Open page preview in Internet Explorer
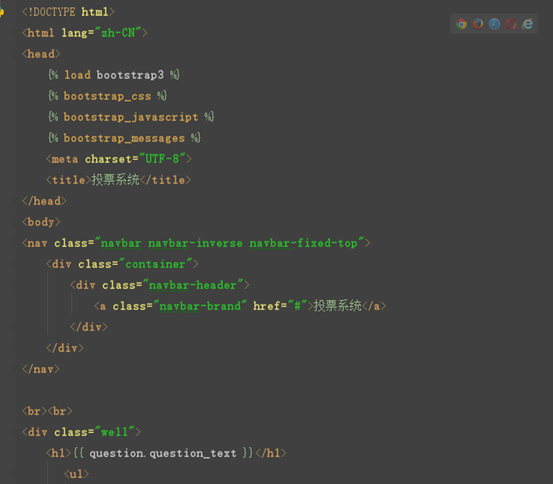The height and width of the screenshot is (484, 553). [x=528, y=24]
